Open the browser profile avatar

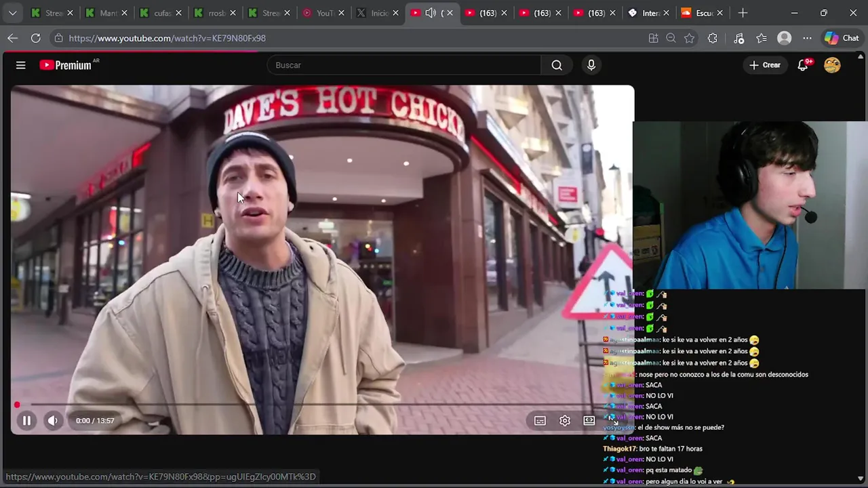tap(785, 38)
